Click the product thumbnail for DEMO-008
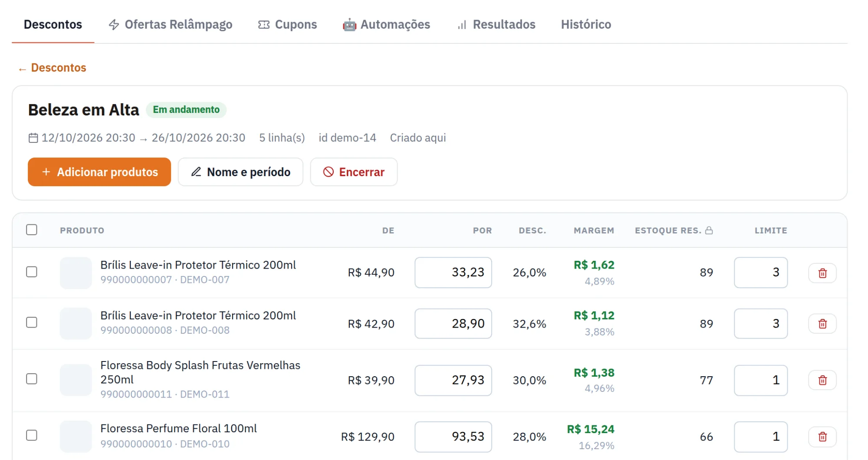 click(76, 324)
